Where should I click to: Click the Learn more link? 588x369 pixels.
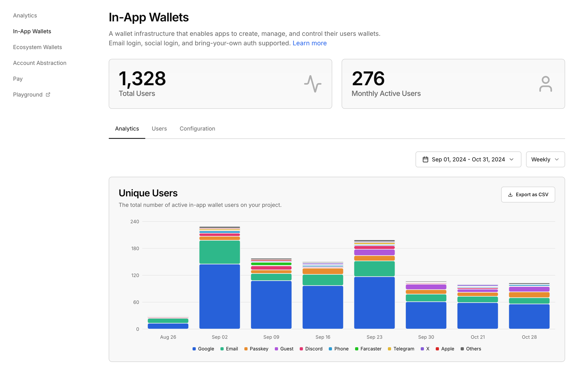pyautogui.click(x=310, y=43)
